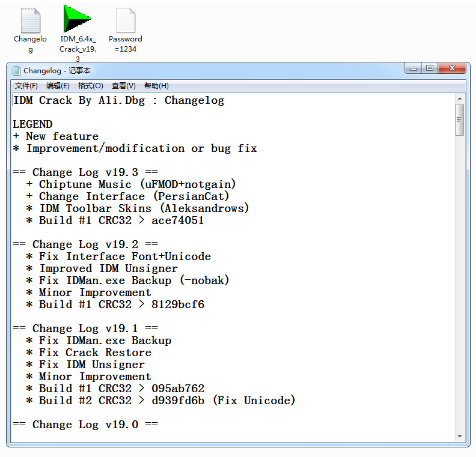Click the line 'Fix Crack Restore'

(95, 353)
